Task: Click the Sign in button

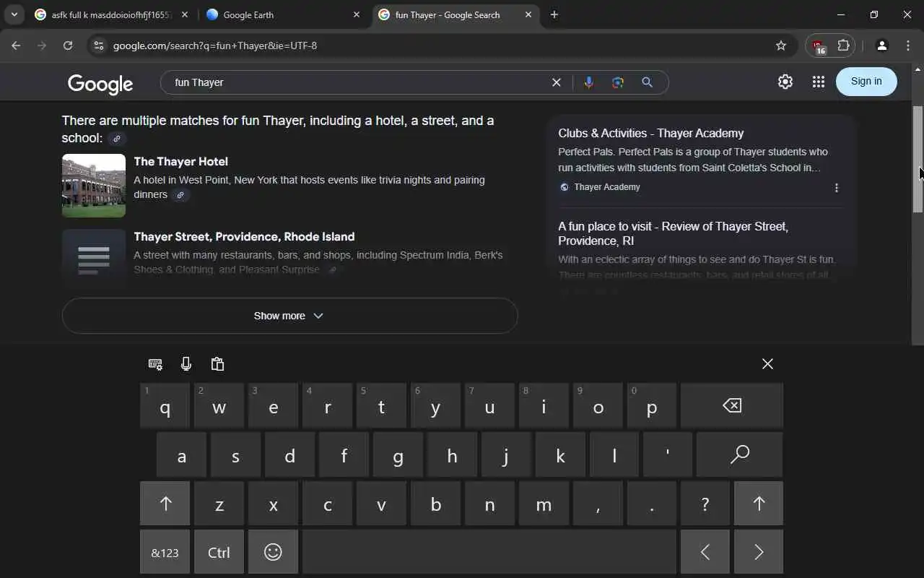Action: coord(866,81)
